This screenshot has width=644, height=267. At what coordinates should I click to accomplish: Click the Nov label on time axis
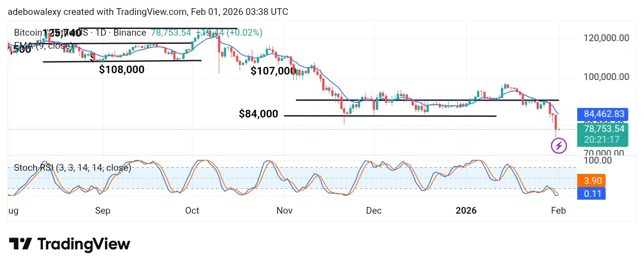[285, 211]
